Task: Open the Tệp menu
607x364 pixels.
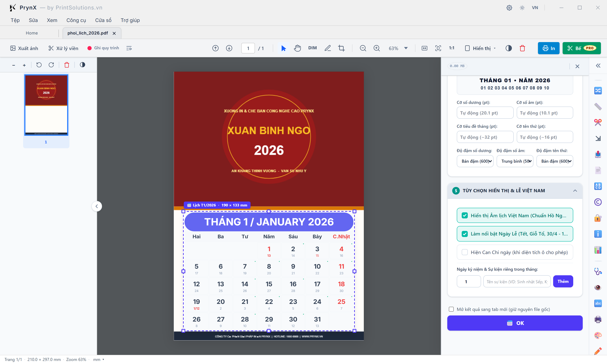Action: pyautogui.click(x=15, y=20)
